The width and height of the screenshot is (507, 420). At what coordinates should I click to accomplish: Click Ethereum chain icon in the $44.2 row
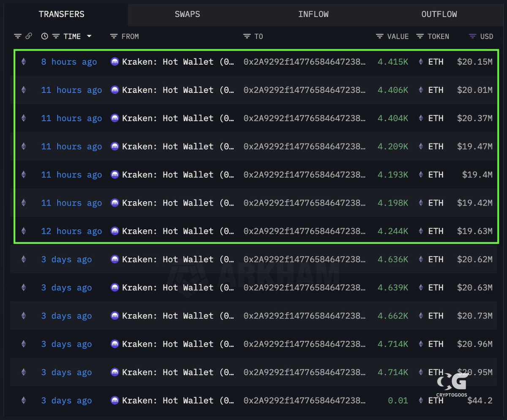coord(24,401)
